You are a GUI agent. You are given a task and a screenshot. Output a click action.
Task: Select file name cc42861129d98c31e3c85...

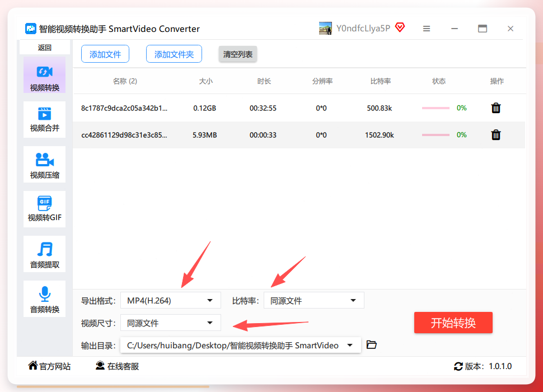click(124, 135)
